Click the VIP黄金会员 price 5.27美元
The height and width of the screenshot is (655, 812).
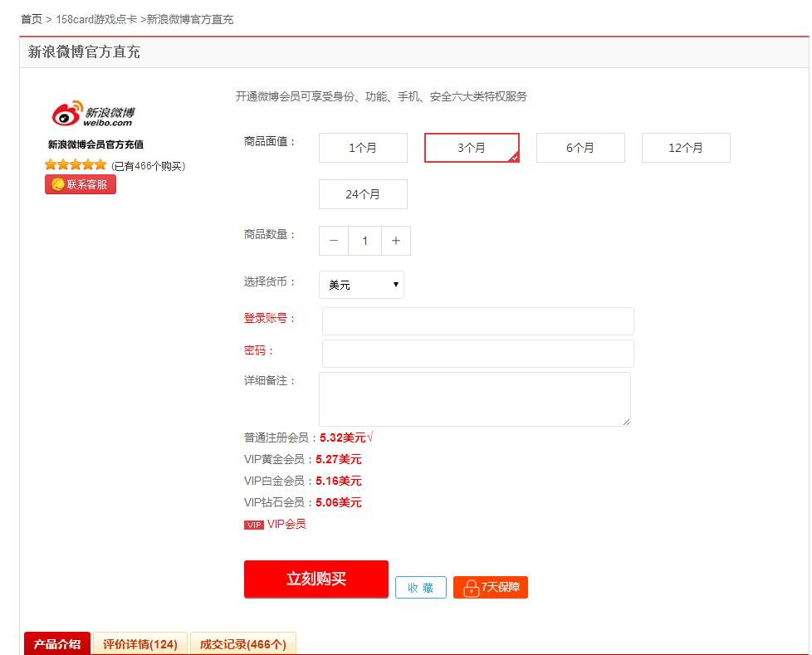click(339, 459)
